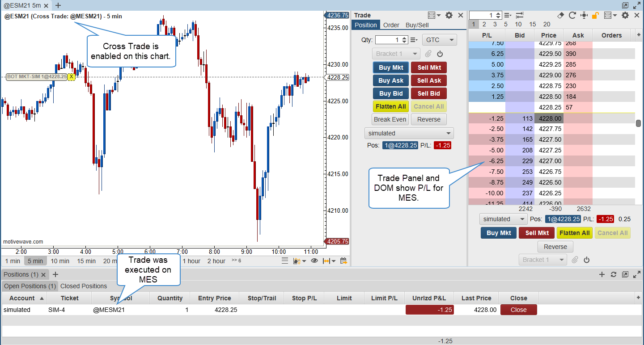Click the Qty input field in Trade panel

(x=388, y=40)
